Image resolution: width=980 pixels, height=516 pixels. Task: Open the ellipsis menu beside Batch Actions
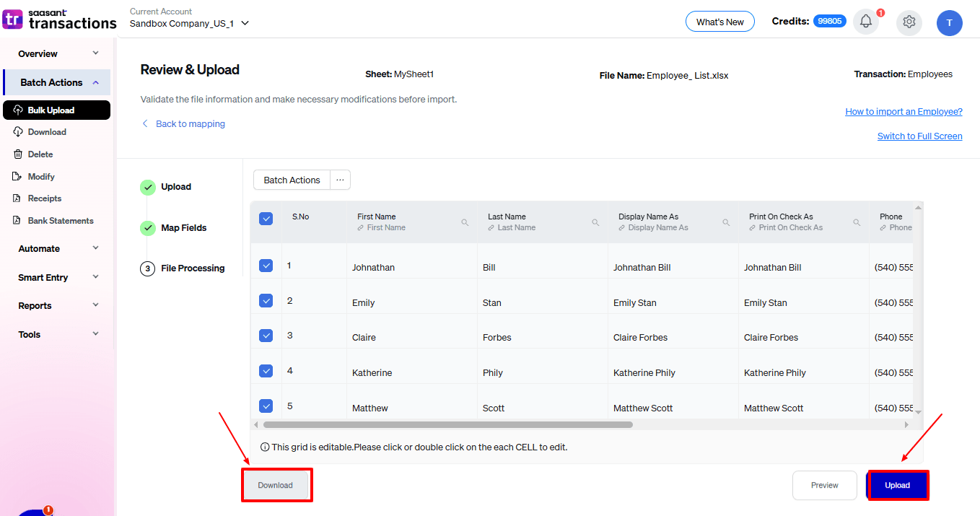coord(339,179)
